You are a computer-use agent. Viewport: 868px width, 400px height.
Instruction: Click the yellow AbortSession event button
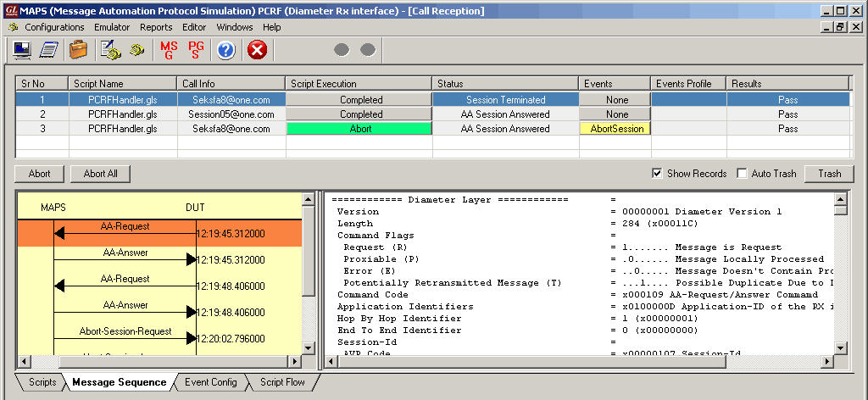[615, 128]
